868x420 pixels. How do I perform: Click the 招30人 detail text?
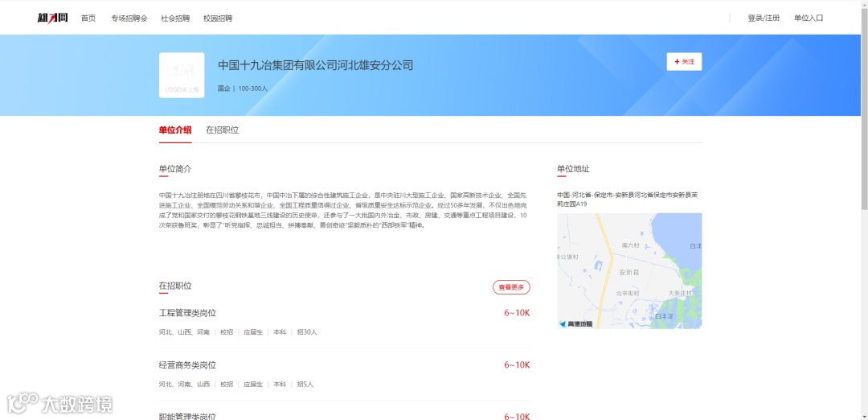[307, 332]
